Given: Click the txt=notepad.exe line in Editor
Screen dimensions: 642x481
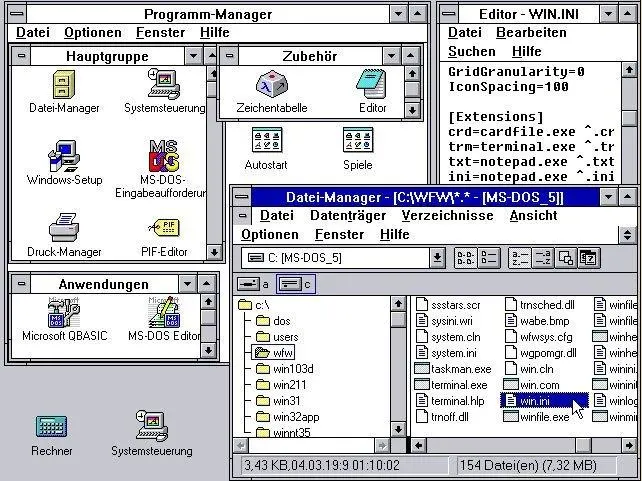Looking at the screenshot, I should pos(531,162).
